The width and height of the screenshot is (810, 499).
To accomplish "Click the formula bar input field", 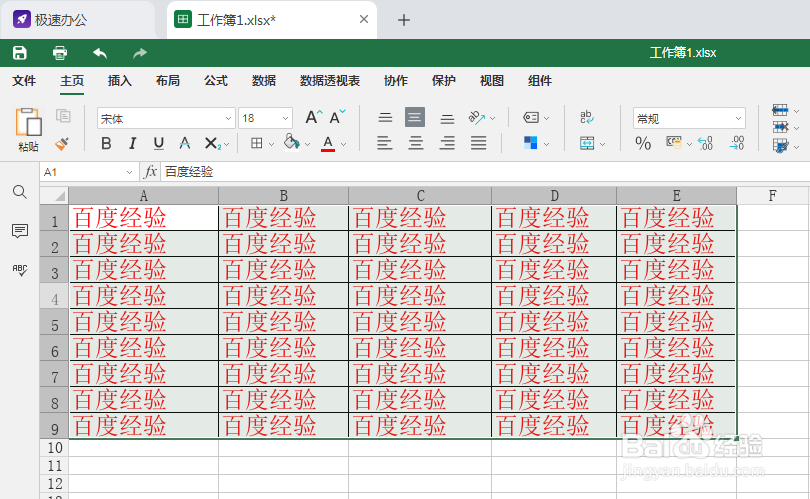I will click(485, 171).
